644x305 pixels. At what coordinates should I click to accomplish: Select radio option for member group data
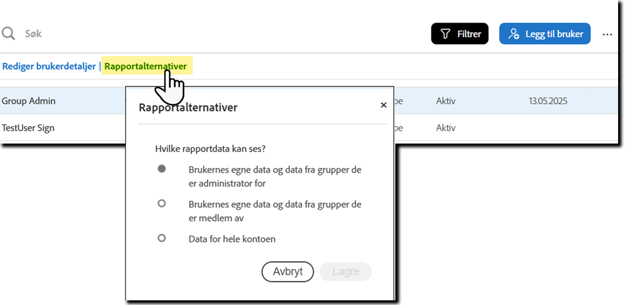click(162, 203)
